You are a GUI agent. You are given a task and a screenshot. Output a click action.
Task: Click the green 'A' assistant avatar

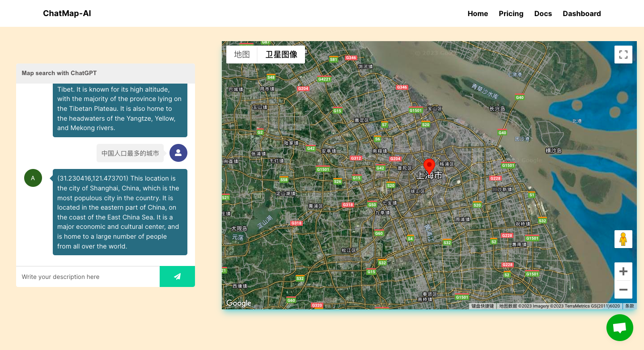tap(33, 178)
